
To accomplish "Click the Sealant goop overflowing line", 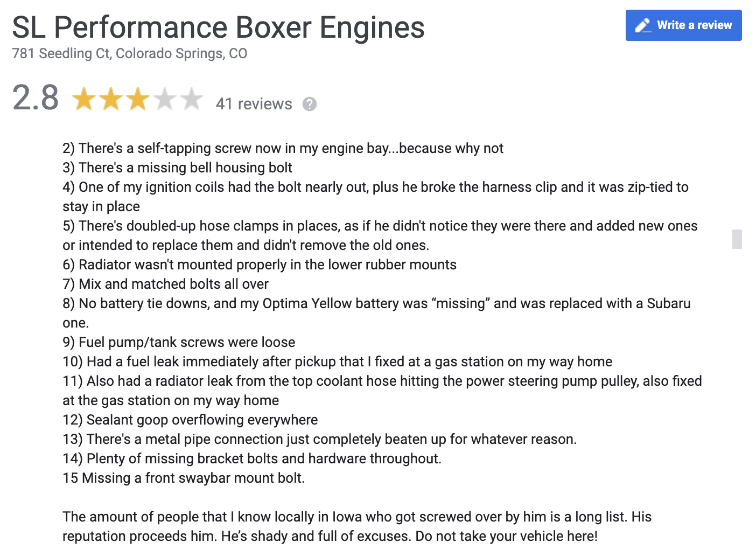I will [190, 420].
